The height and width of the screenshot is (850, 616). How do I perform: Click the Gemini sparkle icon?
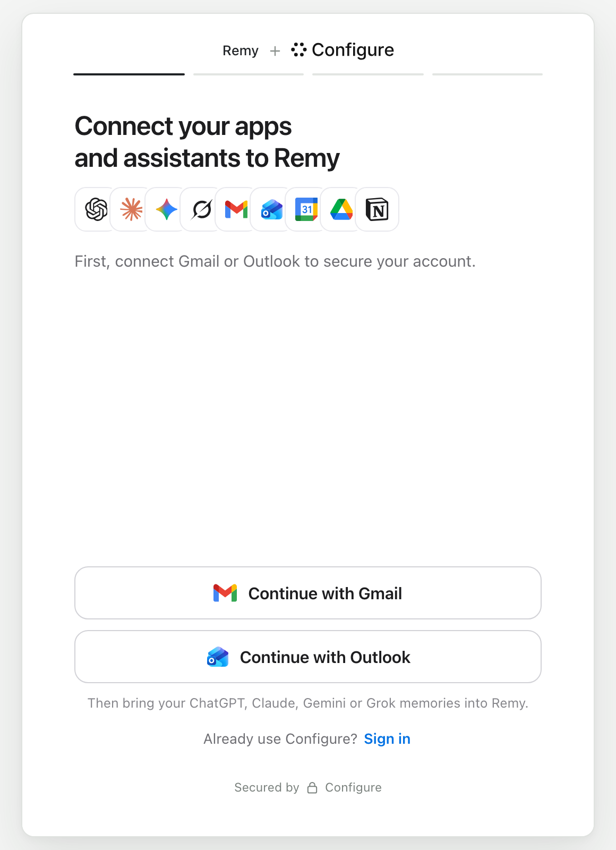click(x=167, y=209)
